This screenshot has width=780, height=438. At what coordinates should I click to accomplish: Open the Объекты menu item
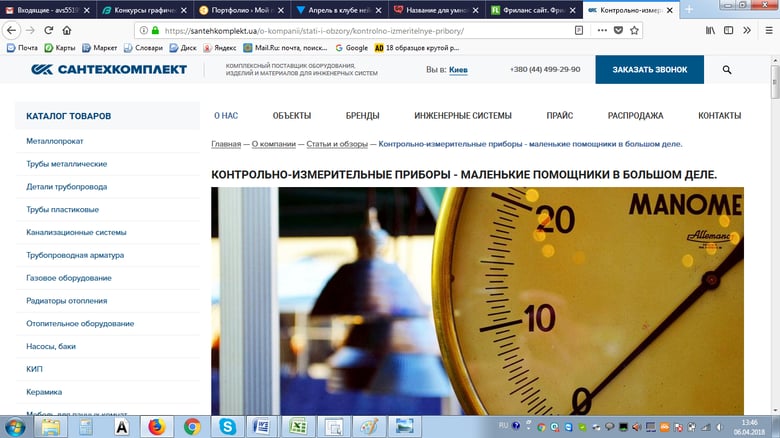click(x=292, y=115)
